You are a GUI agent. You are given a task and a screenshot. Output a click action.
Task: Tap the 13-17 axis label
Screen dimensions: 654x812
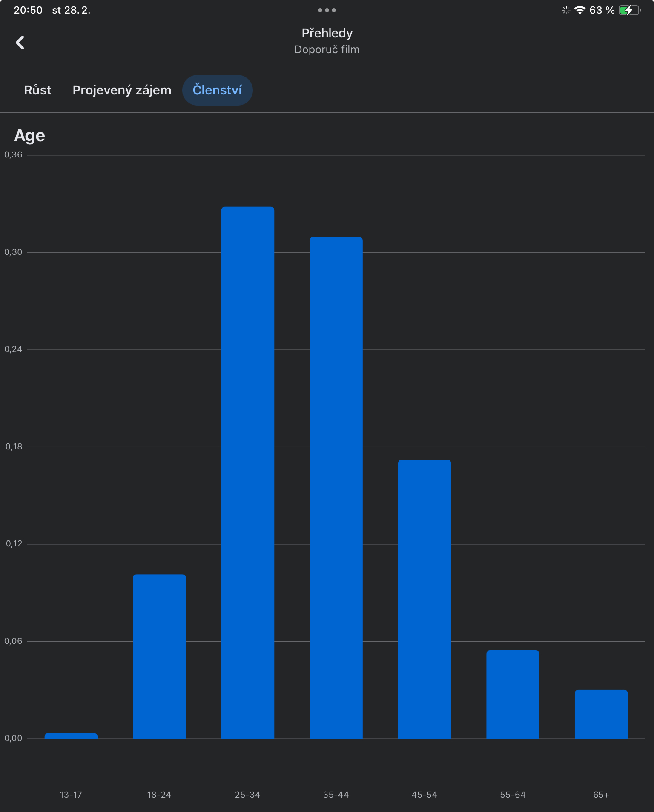click(x=71, y=795)
